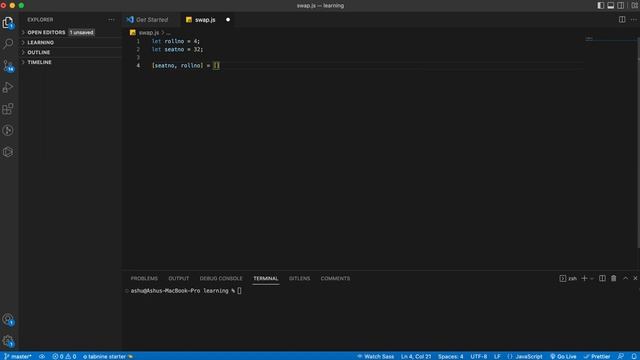Open the feedback icon in status bar
Image resolution: width=640 pixels, height=360 pixels.
point(621,356)
